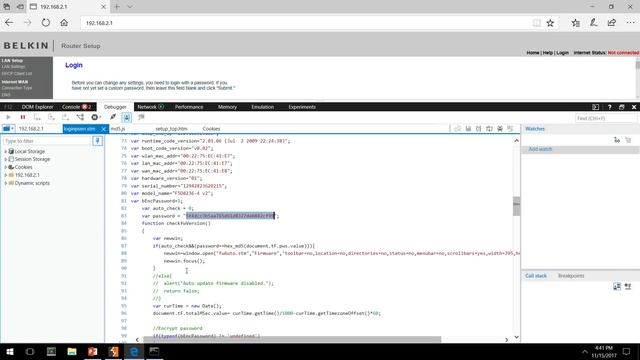
Task: Open exception behavior stop-sign dropdown
Action: (96, 118)
